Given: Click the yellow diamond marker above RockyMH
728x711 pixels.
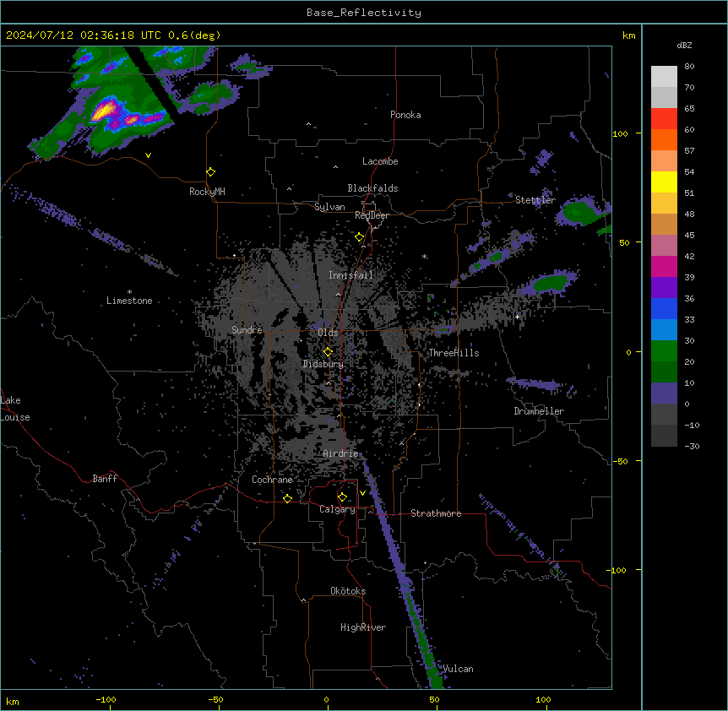Looking at the screenshot, I should click(x=210, y=172).
